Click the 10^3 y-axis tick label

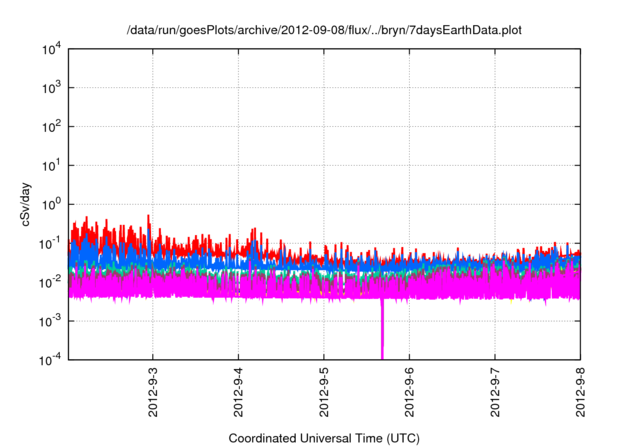pyautogui.click(x=51, y=88)
